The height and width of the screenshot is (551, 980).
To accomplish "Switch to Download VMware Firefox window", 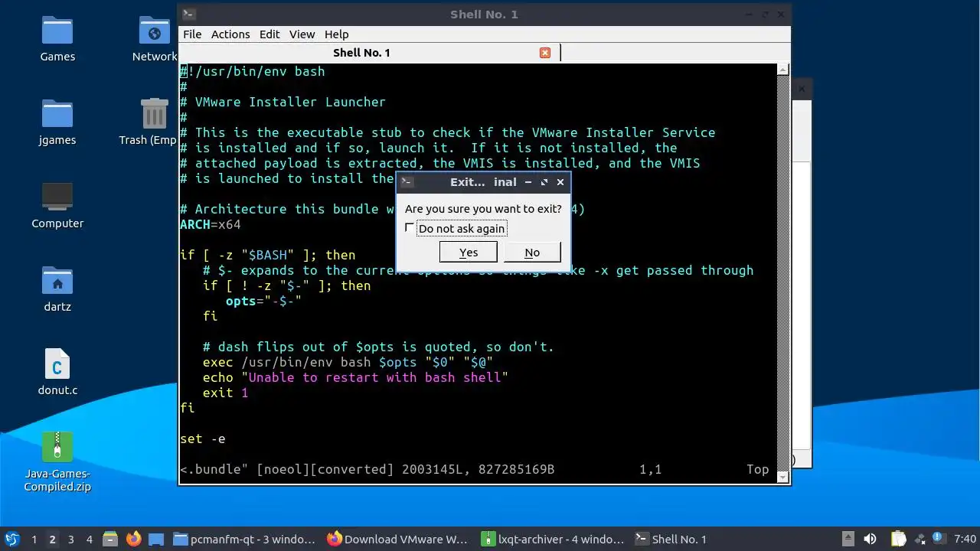I will pos(398,540).
